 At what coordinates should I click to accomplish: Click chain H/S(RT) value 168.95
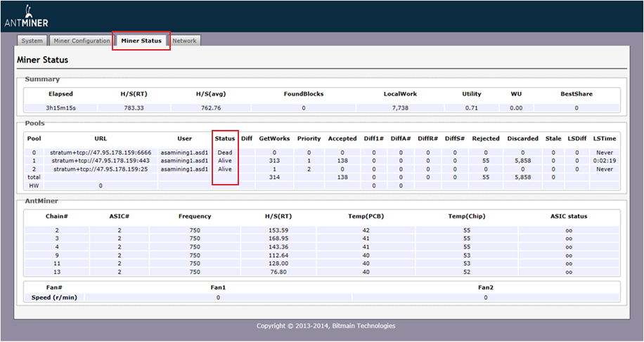click(278, 238)
